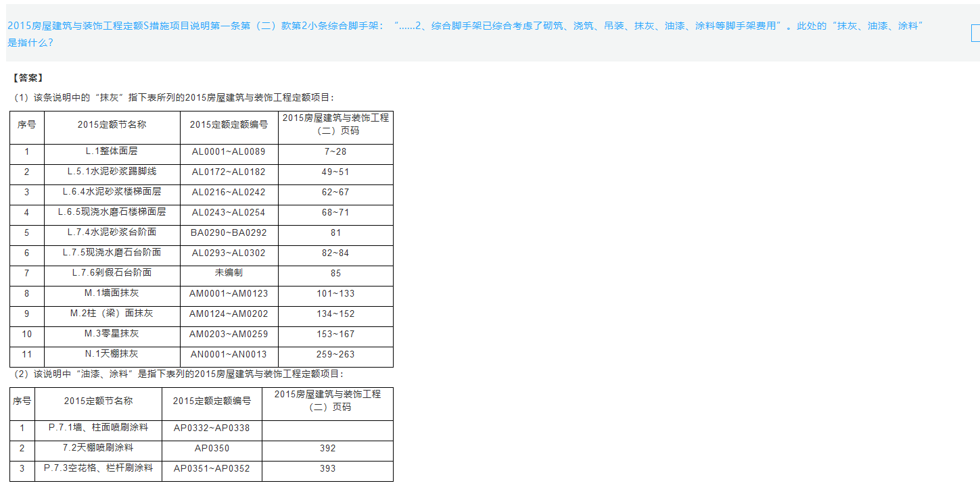
Task: Click the page number “392”
Action: click(327, 448)
